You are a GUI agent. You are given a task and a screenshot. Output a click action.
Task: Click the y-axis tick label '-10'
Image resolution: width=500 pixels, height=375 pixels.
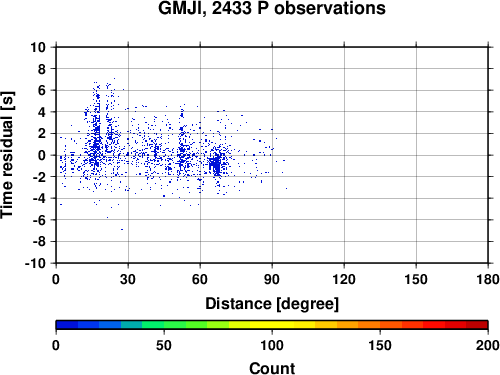(35, 263)
